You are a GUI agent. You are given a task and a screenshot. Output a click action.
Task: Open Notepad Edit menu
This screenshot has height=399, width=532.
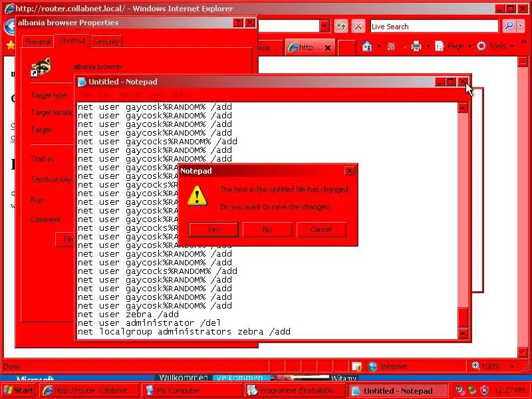pos(104,94)
